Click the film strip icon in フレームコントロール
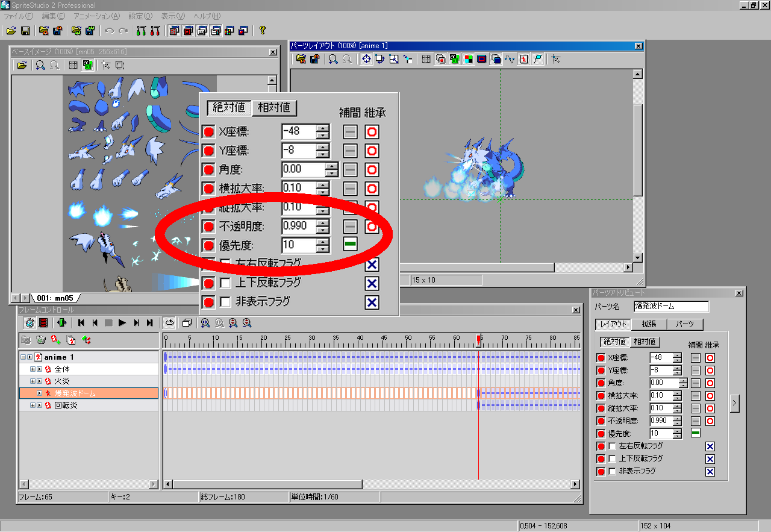Viewport: 771px width, 532px height. tap(43, 323)
